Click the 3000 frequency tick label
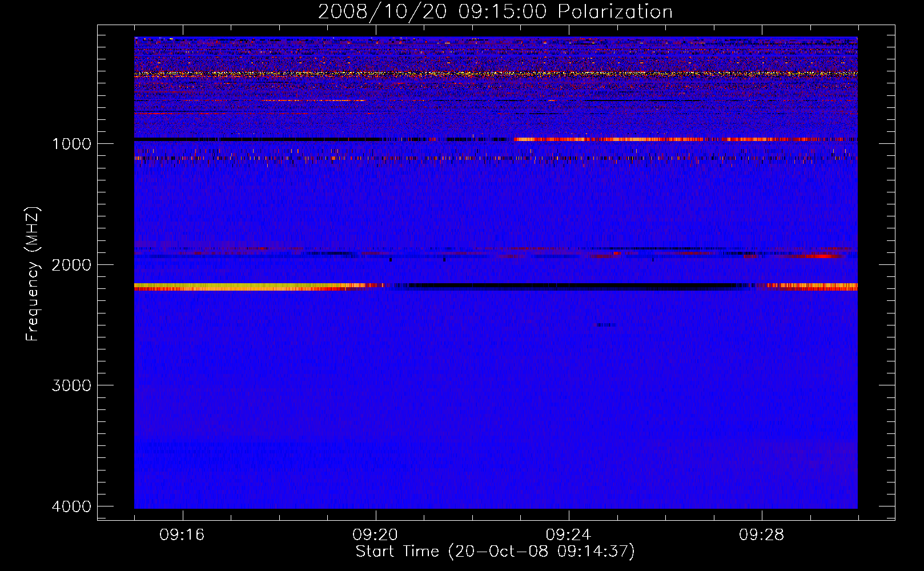 coord(71,385)
